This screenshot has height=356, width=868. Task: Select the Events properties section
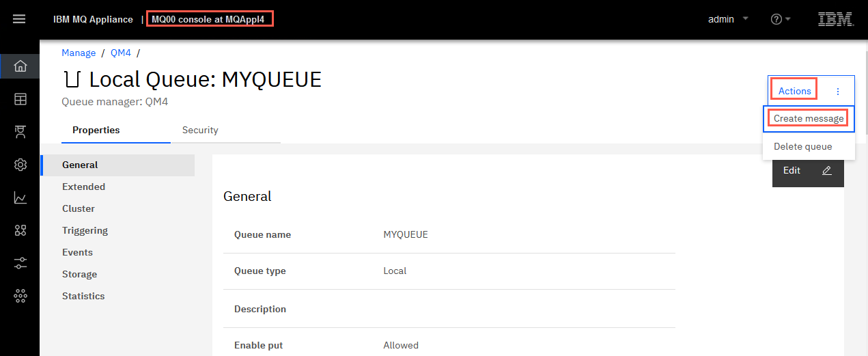(x=118, y=252)
